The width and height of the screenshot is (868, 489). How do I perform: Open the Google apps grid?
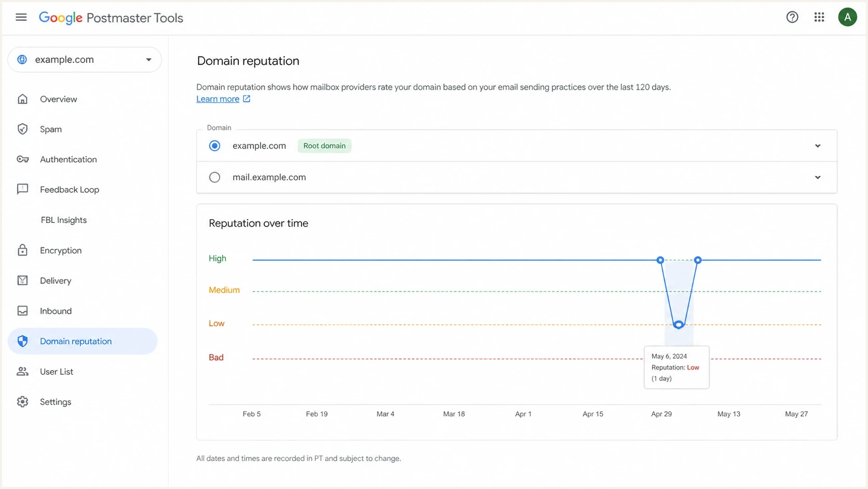pos(819,17)
